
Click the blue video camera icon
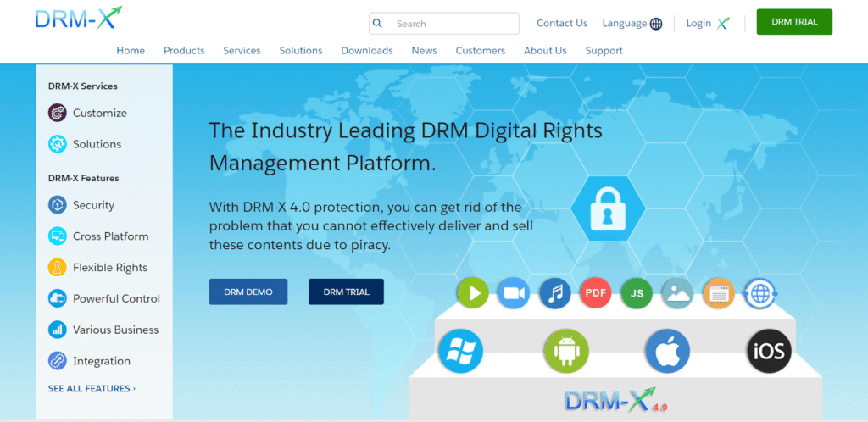514,293
